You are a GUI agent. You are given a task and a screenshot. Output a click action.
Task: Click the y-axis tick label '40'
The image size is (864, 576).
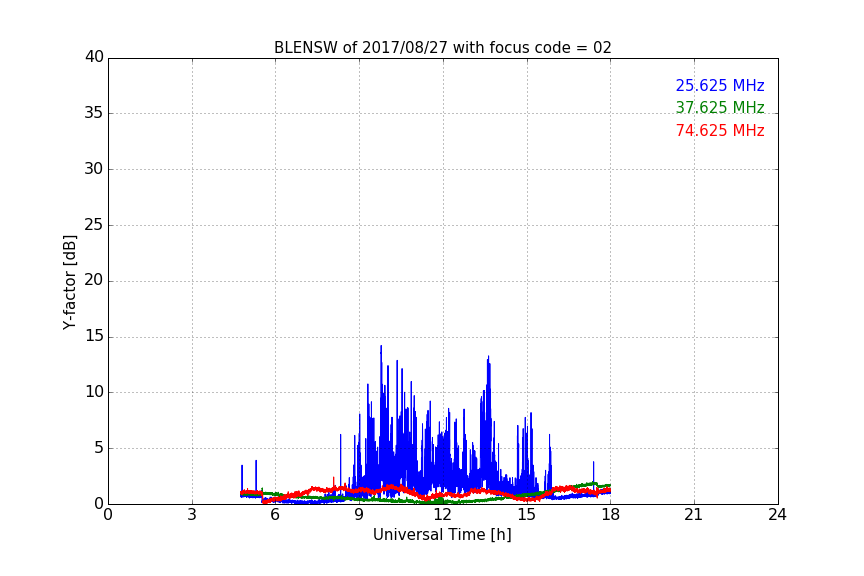coord(94,57)
